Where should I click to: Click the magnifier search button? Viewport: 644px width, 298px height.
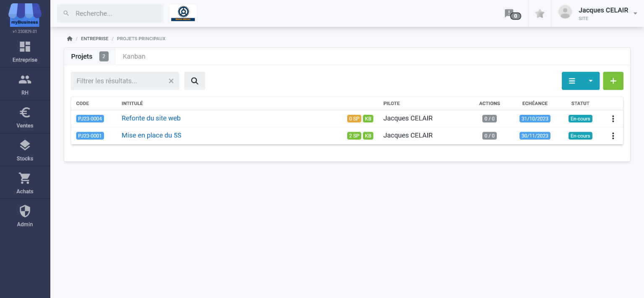pyautogui.click(x=195, y=81)
